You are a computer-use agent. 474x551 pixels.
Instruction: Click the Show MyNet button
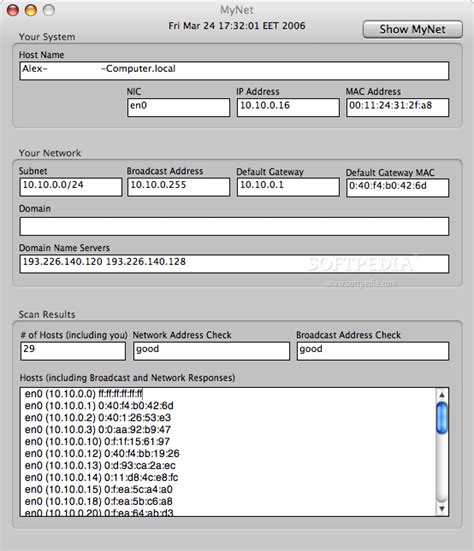(413, 29)
